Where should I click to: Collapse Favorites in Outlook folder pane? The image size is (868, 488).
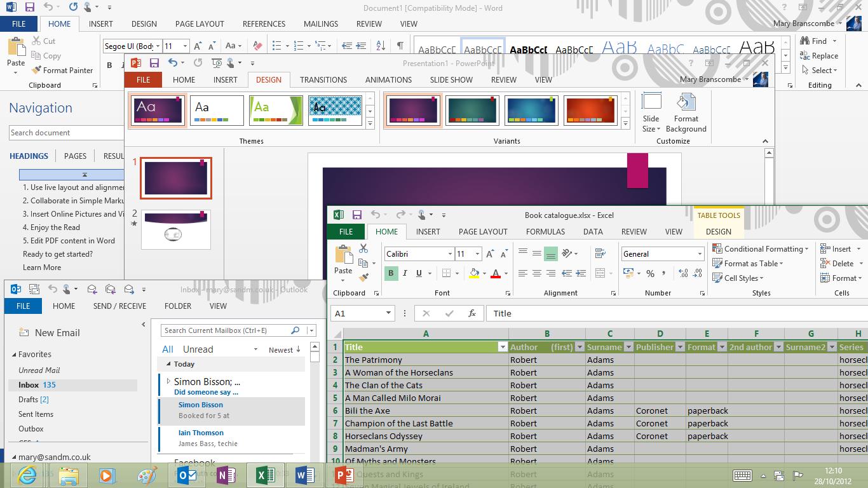[14, 355]
